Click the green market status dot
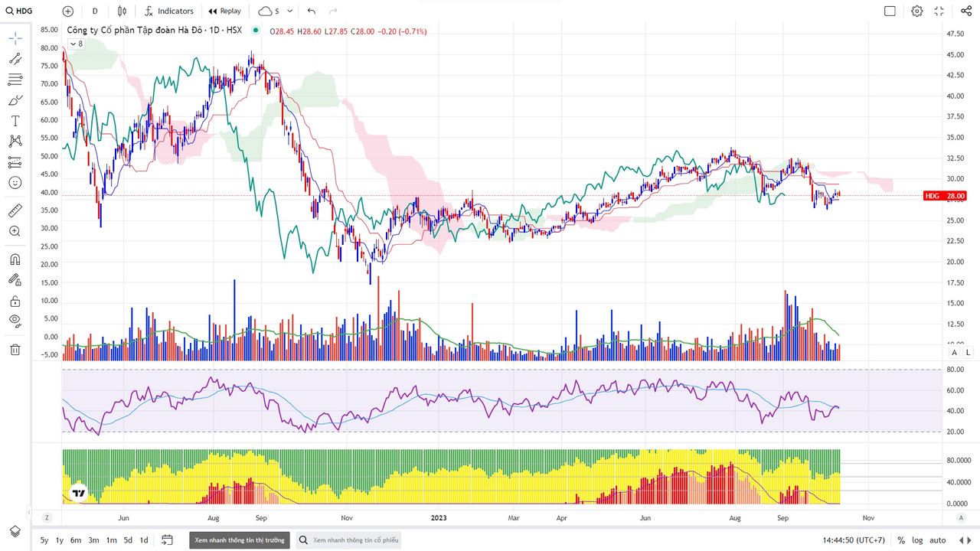Viewport: 980px width, 551px height. pos(254,31)
